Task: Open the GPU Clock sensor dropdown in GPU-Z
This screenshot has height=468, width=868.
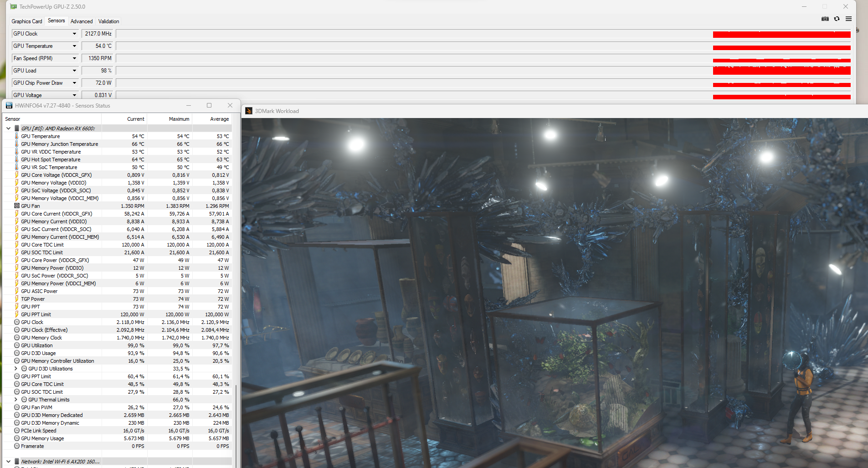Action: point(74,34)
